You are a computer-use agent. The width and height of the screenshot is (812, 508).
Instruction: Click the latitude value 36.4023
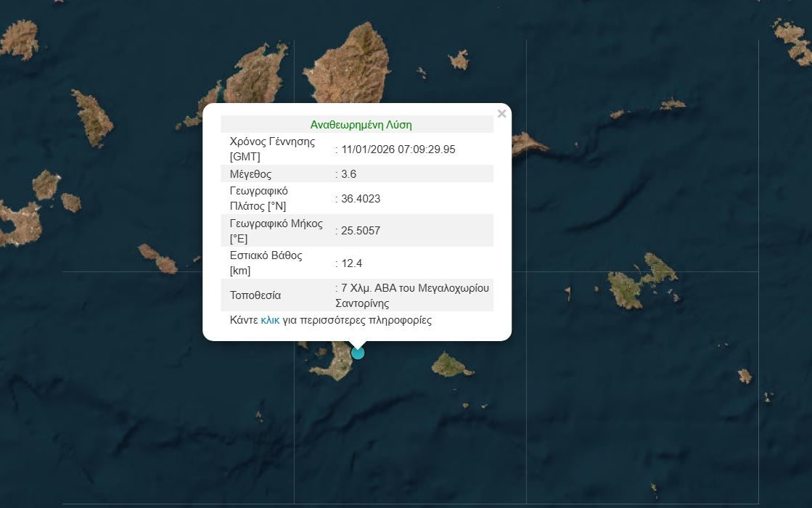coord(361,199)
